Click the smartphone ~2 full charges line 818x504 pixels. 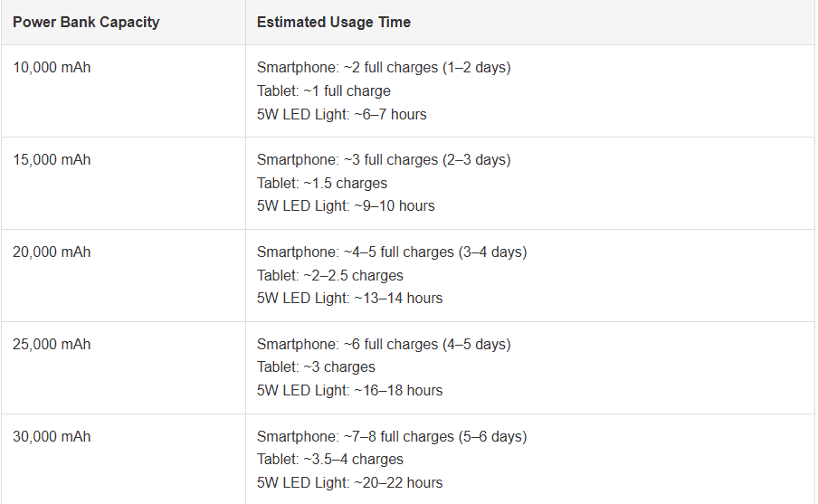(x=384, y=68)
